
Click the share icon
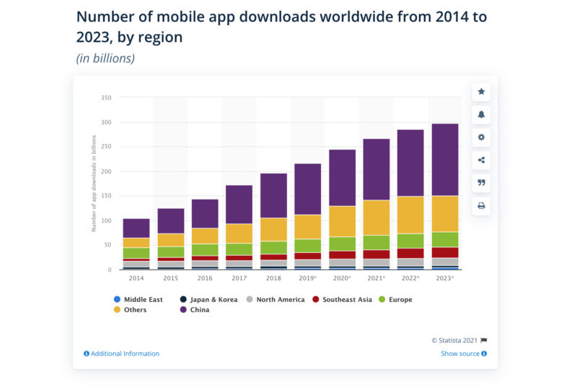(x=481, y=160)
